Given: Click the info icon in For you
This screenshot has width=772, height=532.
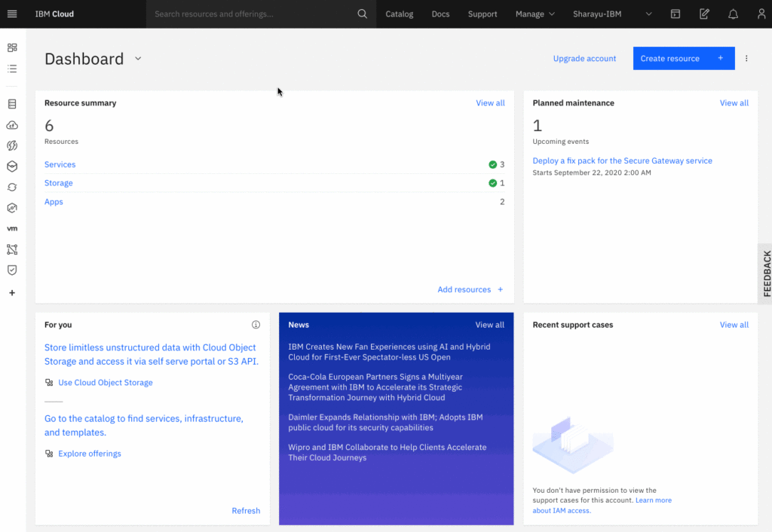Looking at the screenshot, I should point(256,325).
